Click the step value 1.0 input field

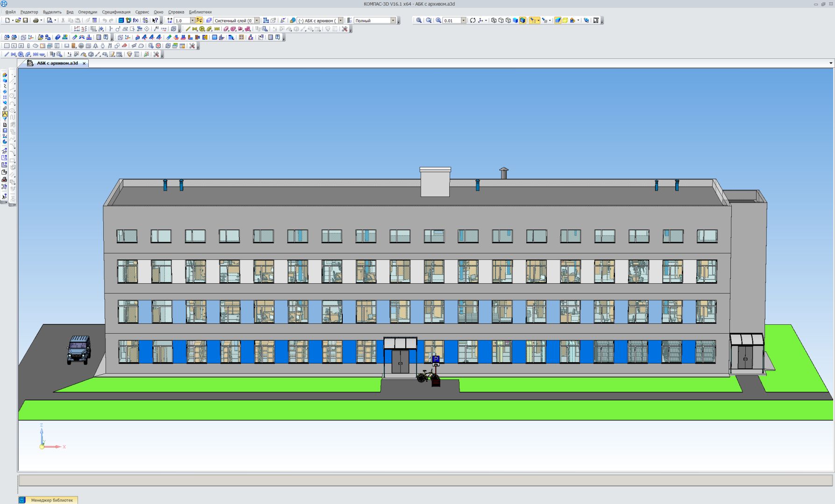(182, 21)
